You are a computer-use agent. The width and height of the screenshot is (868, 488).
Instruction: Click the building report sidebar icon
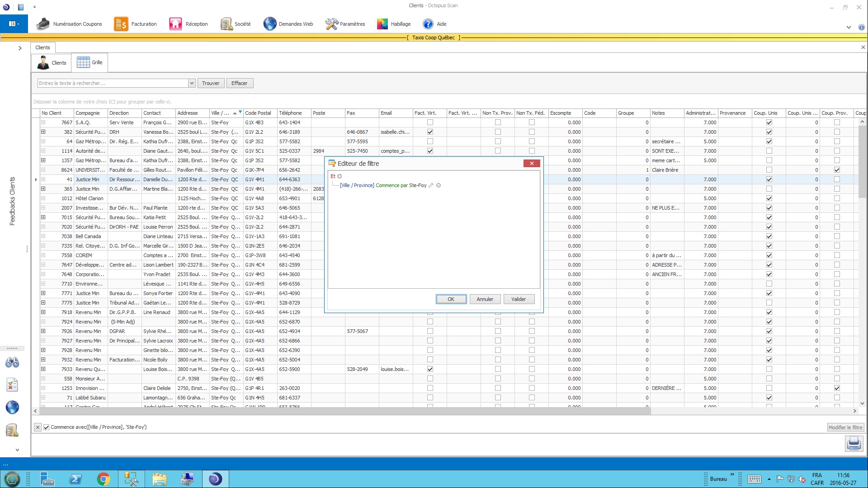pyautogui.click(x=12, y=430)
